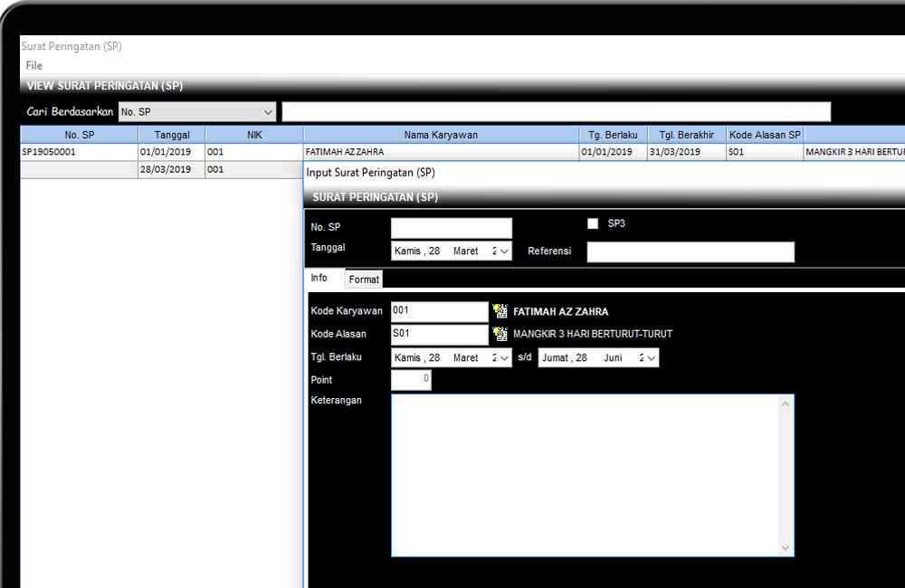Click lookup icon beside Kode Karyawan field
This screenshot has width=905, height=588.
point(500,311)
